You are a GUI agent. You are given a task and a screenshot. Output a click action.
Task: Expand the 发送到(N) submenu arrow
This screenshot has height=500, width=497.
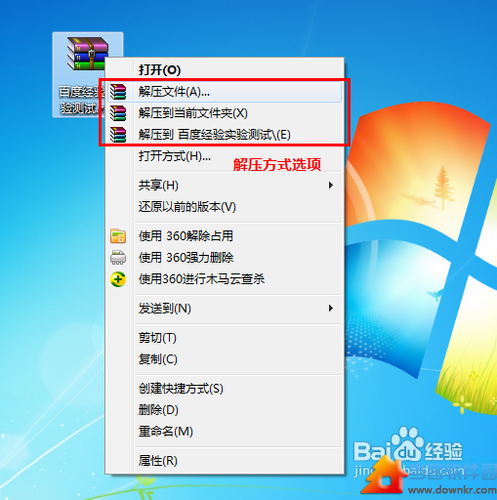(330, 308)
